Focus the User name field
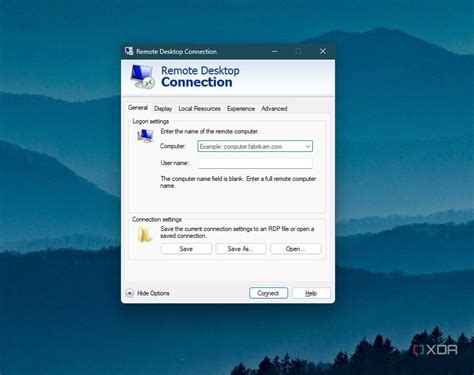474x375 pixels. pos(255,163)
